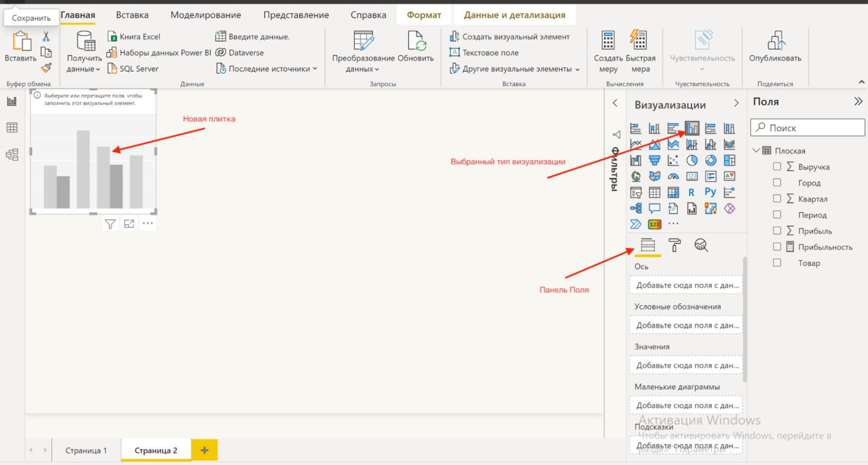The width and height of the screenshot is (868, 465).
Task: Select the stacked bar chart visualization
Action: point(636,128)
